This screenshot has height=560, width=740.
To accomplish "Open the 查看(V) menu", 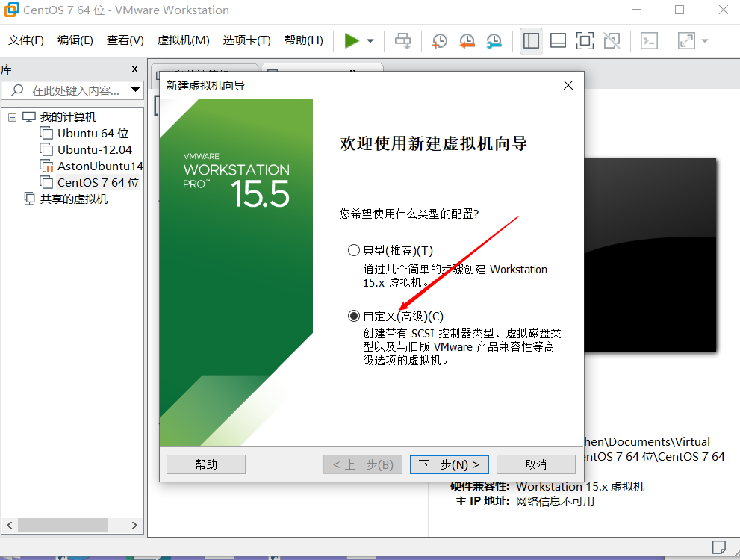I will 125,40.
